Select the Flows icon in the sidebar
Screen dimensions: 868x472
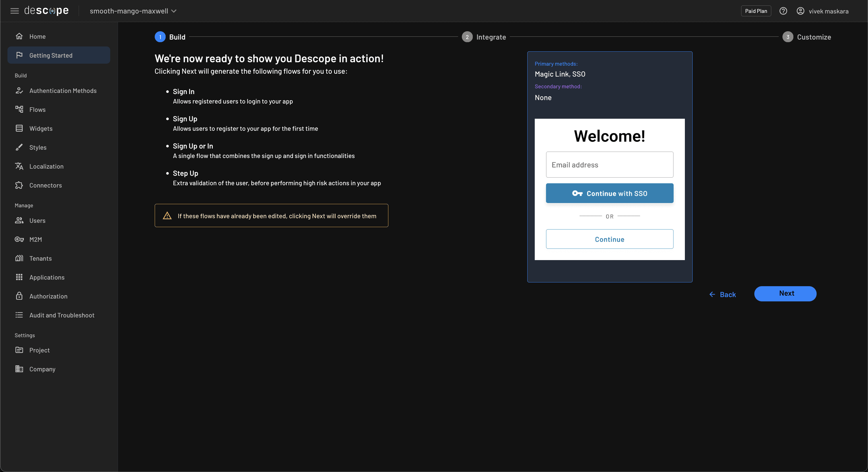coord(19,110)
